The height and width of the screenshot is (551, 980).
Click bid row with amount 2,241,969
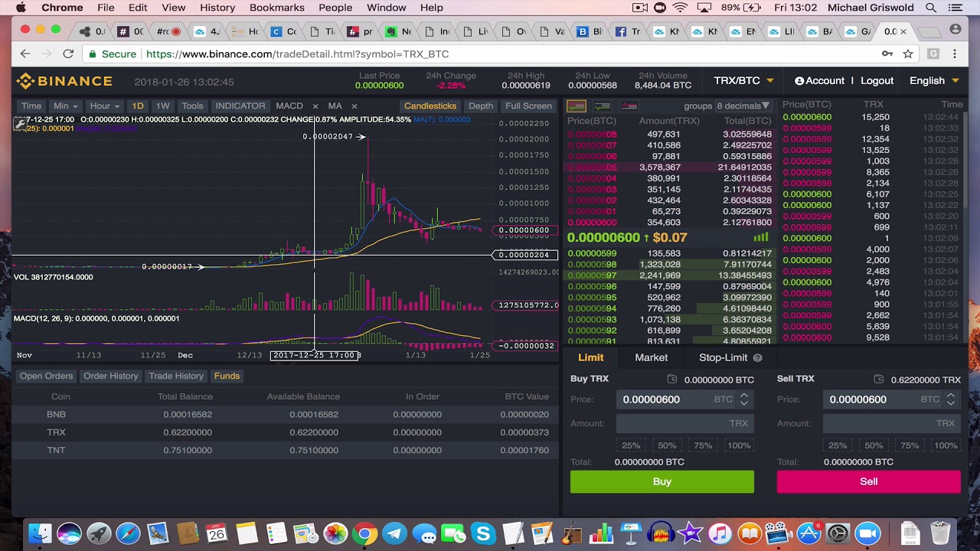[x=670, y=275]
